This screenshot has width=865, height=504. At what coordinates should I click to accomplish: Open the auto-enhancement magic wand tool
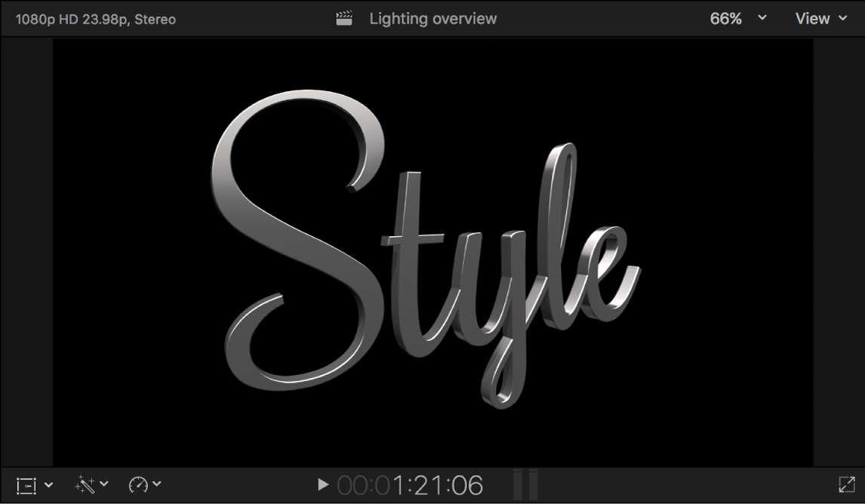[x=83, y=485]
